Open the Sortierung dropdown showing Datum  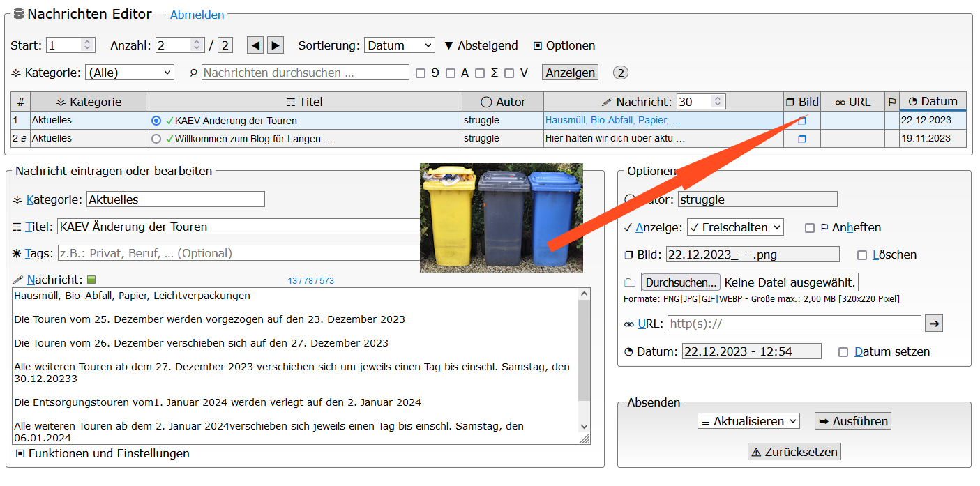(400, 45)
